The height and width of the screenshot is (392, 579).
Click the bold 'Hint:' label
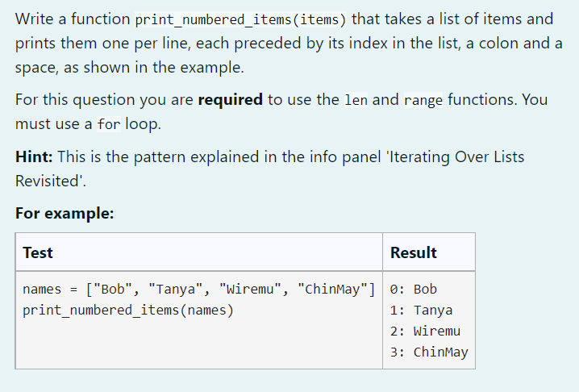[34, 156]
